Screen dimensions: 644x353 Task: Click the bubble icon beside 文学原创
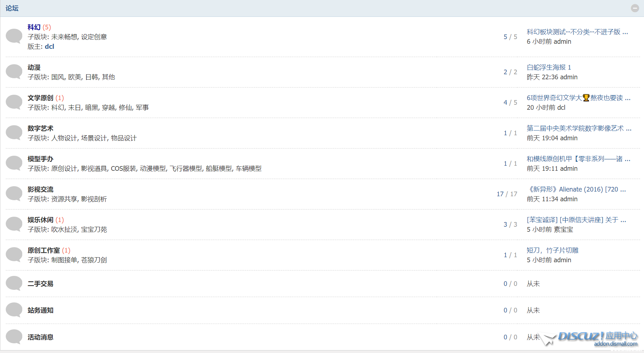tap(14, 102)
